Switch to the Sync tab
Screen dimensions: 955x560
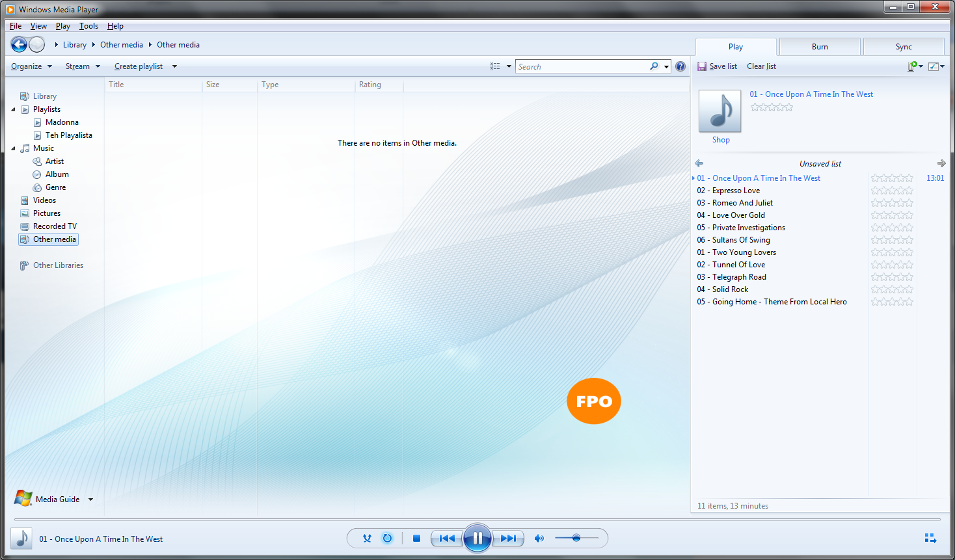(904, 47)
